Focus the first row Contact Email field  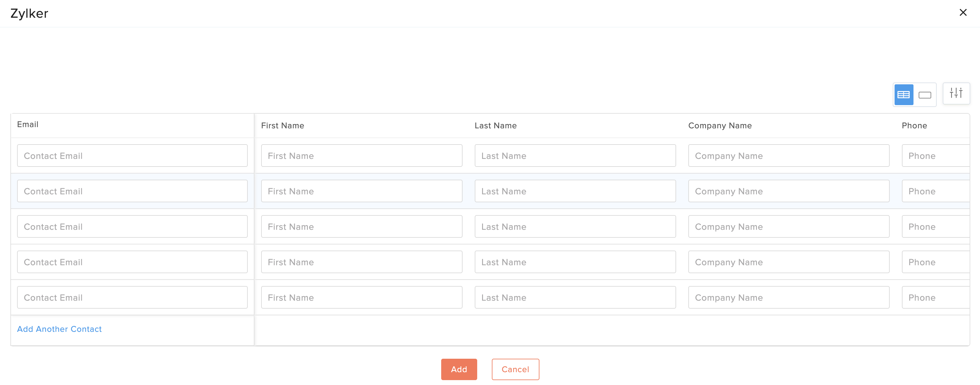point(132,156)
